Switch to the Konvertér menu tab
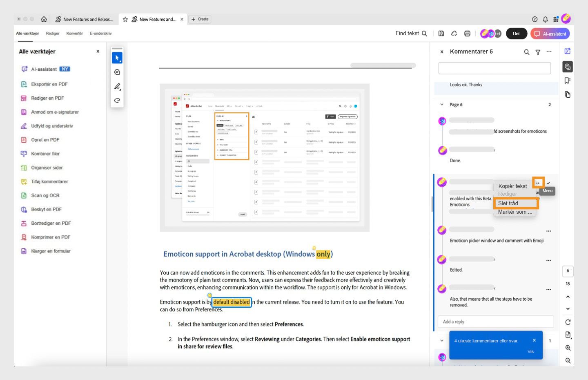 pos(74,34)
